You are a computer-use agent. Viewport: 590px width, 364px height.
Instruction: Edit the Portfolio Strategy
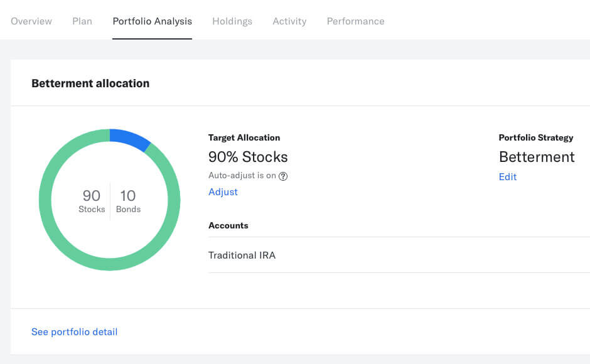[x=508, y=177]
